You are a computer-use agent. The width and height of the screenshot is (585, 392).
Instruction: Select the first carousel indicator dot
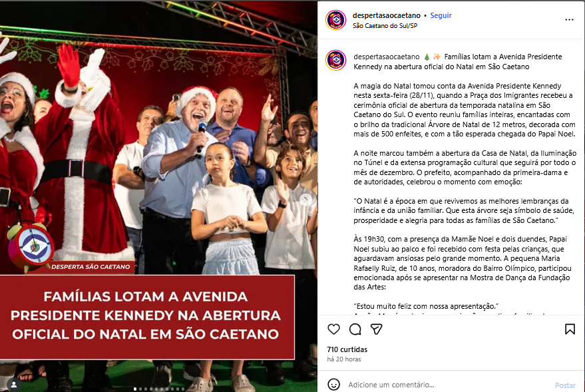point(135,389)
